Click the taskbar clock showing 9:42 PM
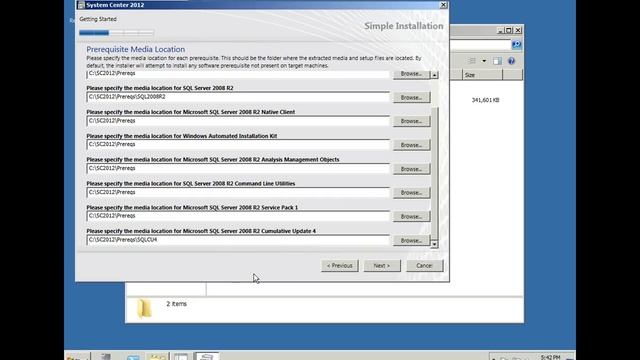This screenshot has width=640, height=360. click(x=550, y=357)
